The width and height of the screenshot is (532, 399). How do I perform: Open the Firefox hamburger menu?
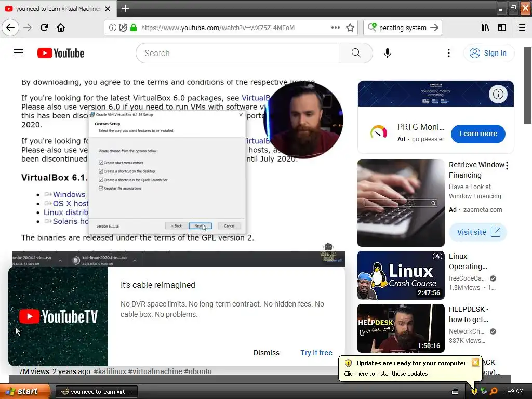tap(522, 28)
